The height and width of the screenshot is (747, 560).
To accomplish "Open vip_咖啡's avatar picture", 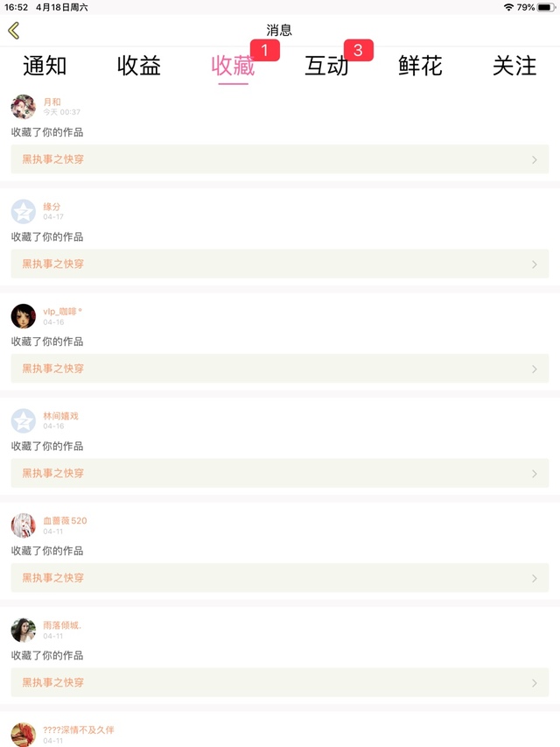I will [x=24, y=316].
